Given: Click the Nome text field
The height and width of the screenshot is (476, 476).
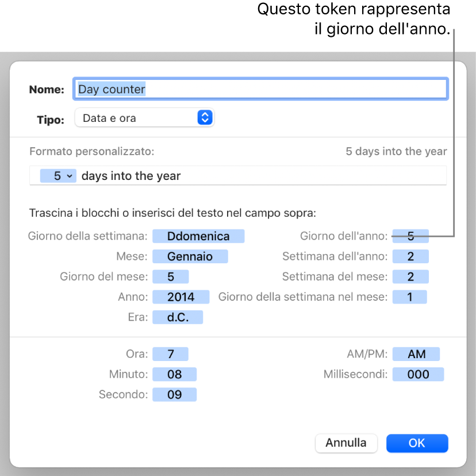Looking at the screenshot, I should click(260, 89).
